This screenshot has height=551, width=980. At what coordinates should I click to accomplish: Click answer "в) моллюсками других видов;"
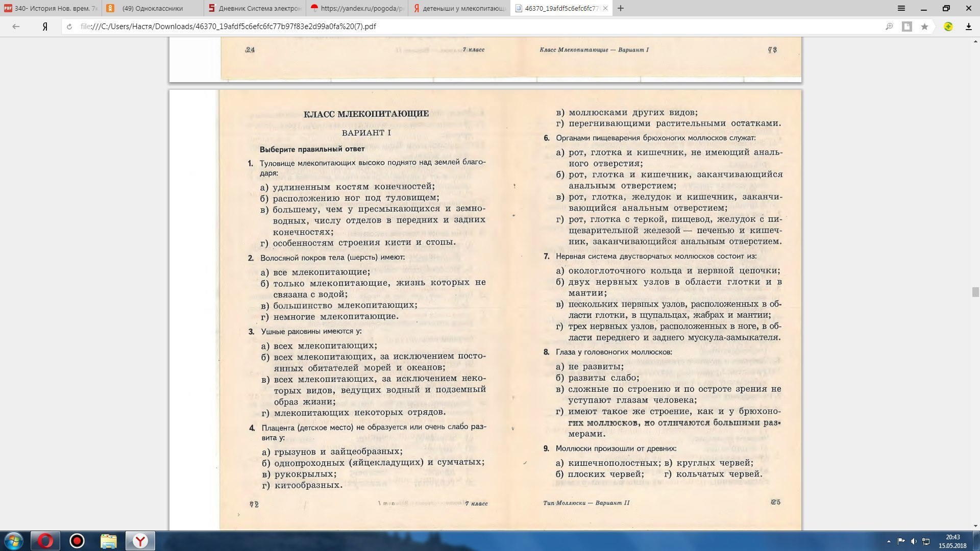(627, 112)
